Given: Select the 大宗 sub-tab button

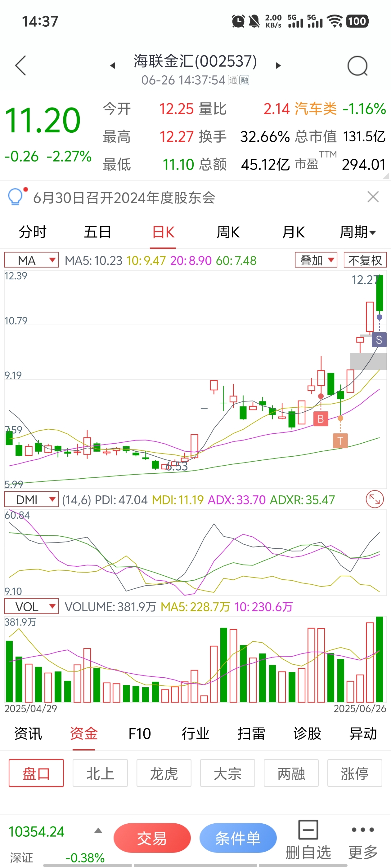Looking at the screenshot, I should 227,773.
